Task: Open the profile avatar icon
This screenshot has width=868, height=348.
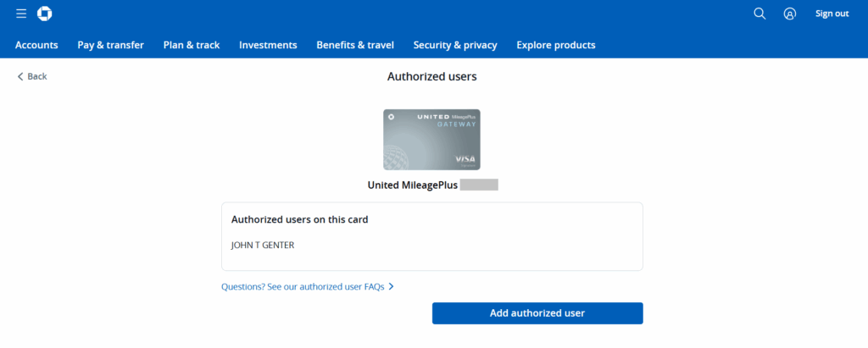Action: pos(790,14)
